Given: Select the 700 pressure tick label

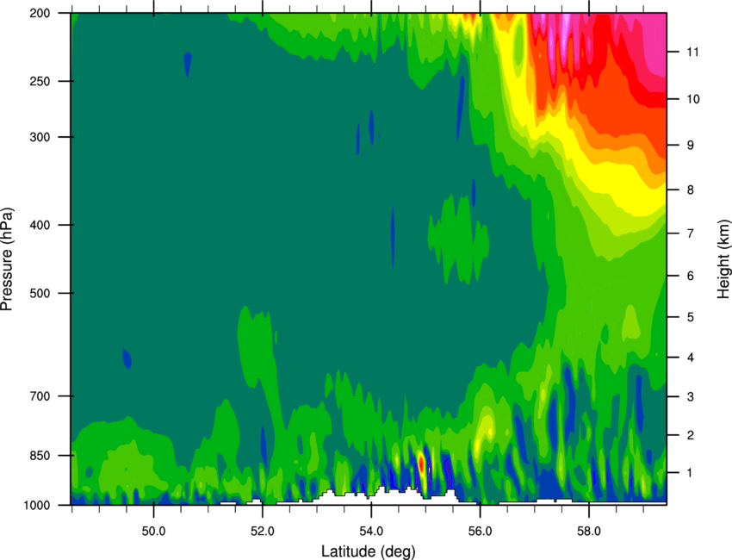Looking at the screenshot, I should pyautogui.click(x=40, y=396).
